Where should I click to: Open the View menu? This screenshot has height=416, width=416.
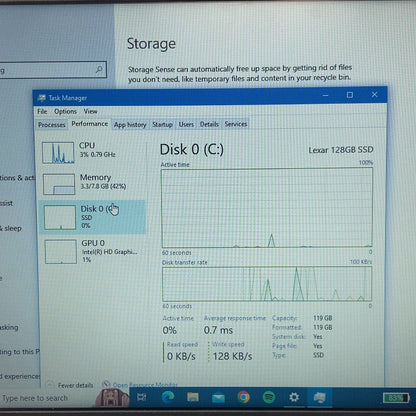click(x=90, y=111)
